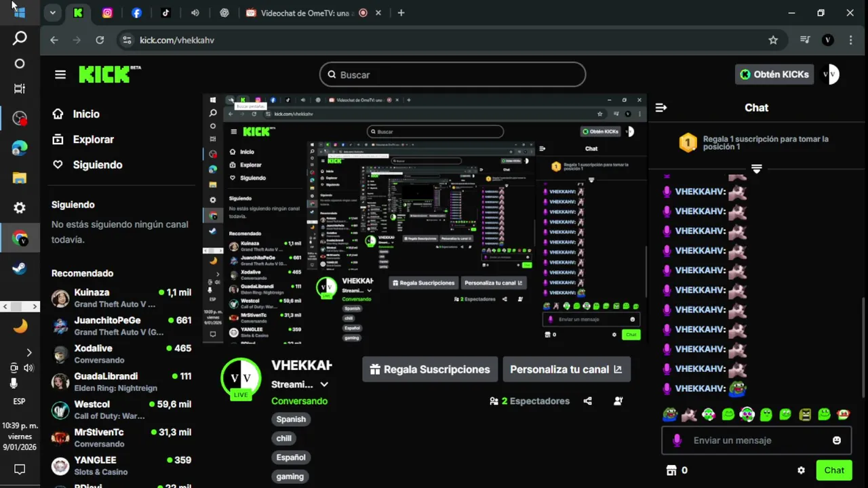The height and width of the screenshot is (488, 868).
Task: Insert the Pepe frog emote from the emote bar
Action: coord(669,414)
